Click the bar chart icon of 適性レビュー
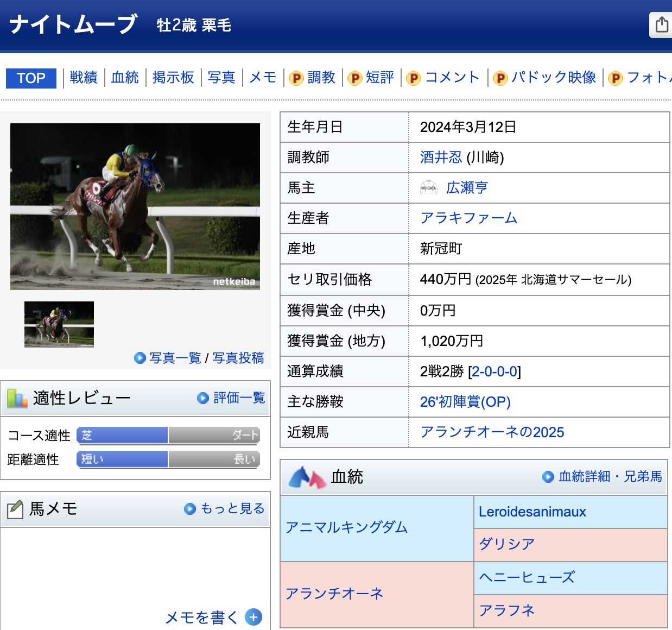This screenshot has height=630, width=672. click(17, 399)
